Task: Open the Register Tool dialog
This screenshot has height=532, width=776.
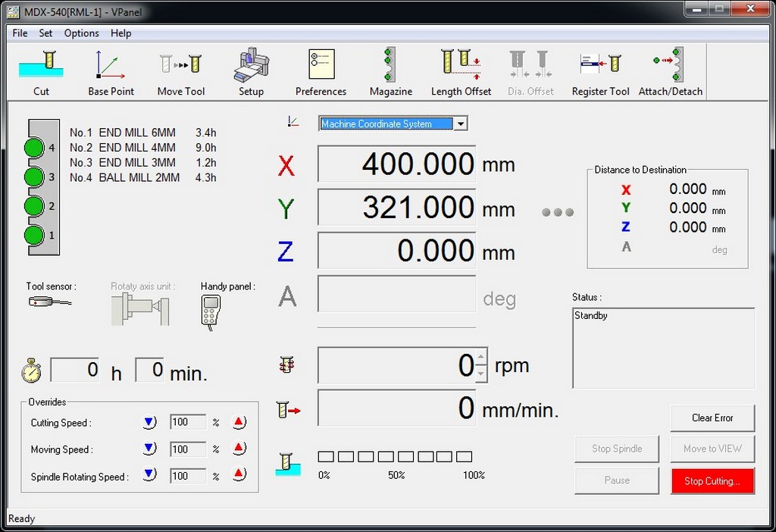Action: 600,72
